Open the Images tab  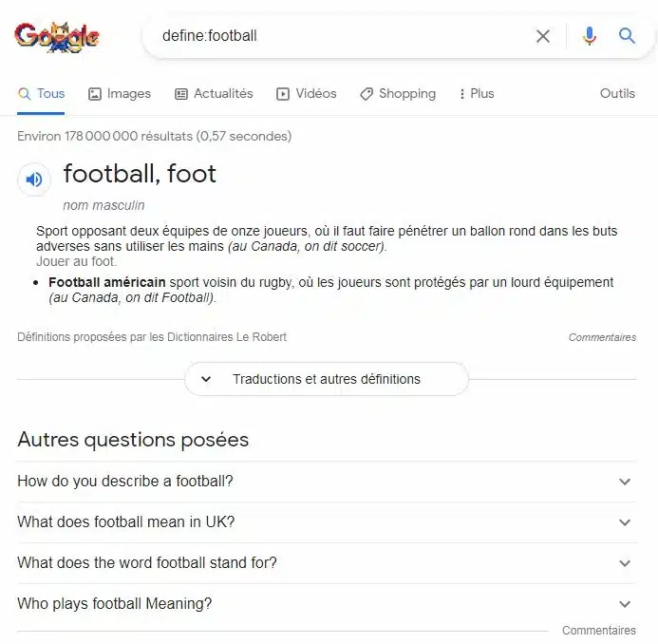click(x=120, y=94)
